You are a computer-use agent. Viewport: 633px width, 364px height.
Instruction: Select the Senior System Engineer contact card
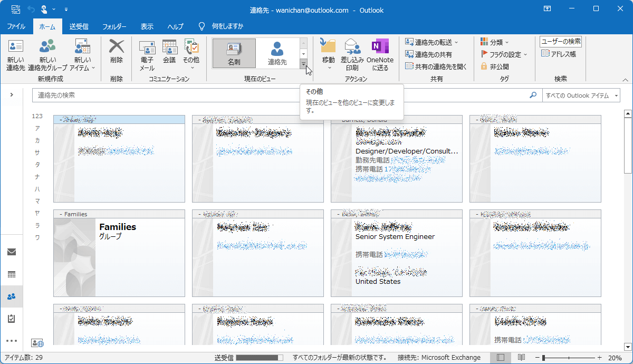point(397,253)
